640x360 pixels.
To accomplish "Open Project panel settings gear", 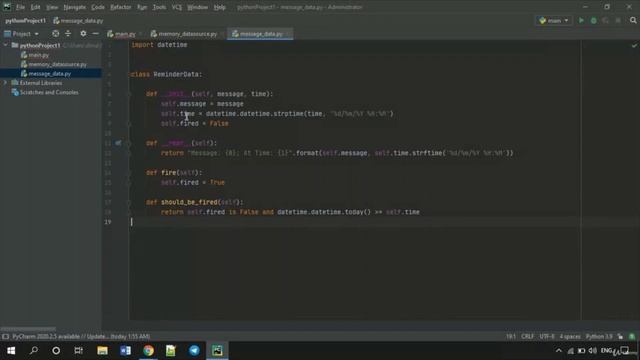I will tap(83, 34).
